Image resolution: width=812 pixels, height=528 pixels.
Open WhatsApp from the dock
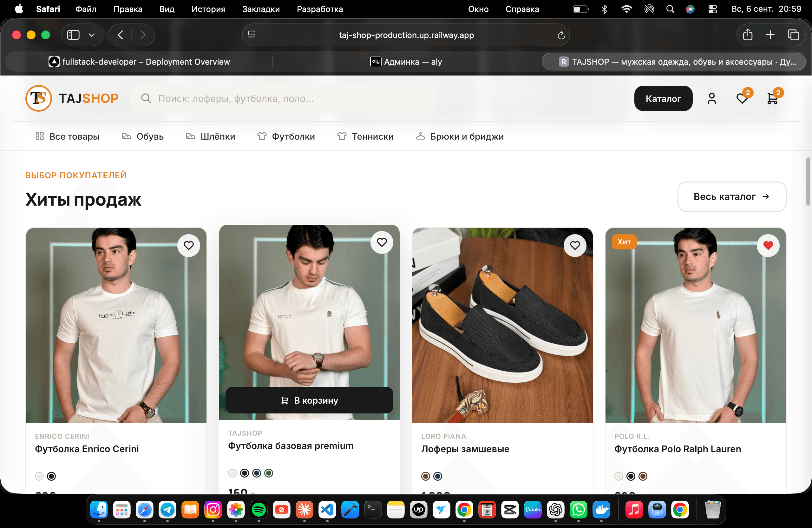click(578, 510)
